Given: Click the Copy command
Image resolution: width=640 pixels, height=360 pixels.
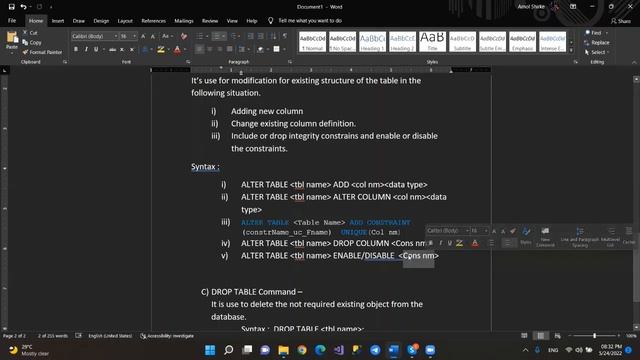Looking at the screenshot, I should tap(32, 42).
